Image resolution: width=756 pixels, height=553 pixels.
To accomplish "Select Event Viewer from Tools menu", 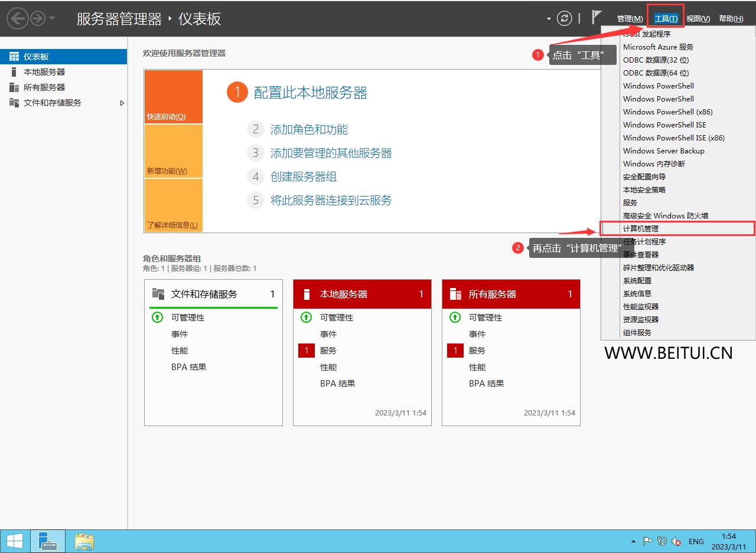I will pos(641,254).
